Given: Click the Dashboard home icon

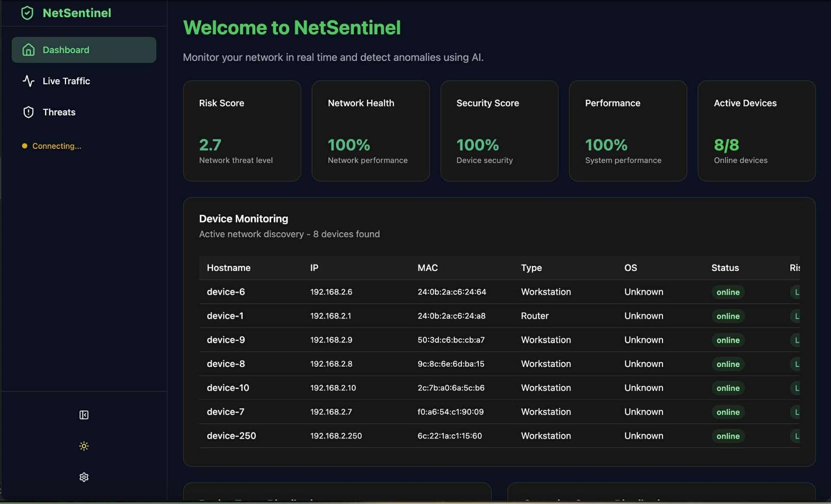Looking at the screenshot, I should click(28, 50).
